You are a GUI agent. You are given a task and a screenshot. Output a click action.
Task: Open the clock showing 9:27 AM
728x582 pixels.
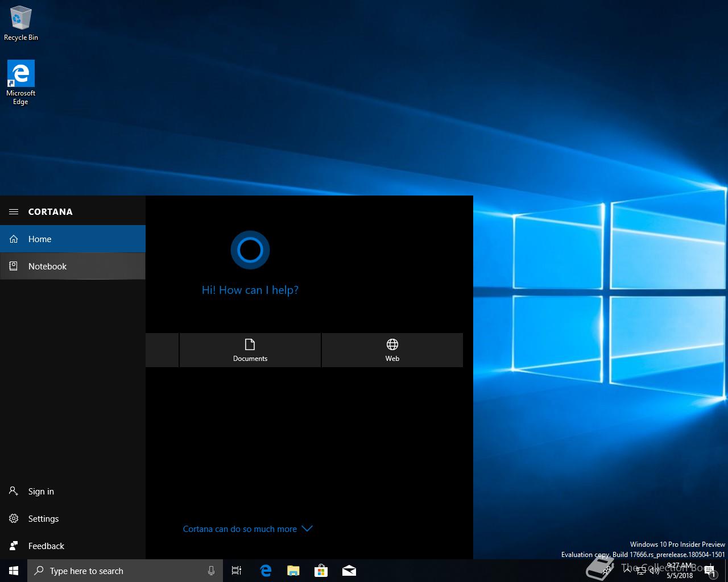680,571
